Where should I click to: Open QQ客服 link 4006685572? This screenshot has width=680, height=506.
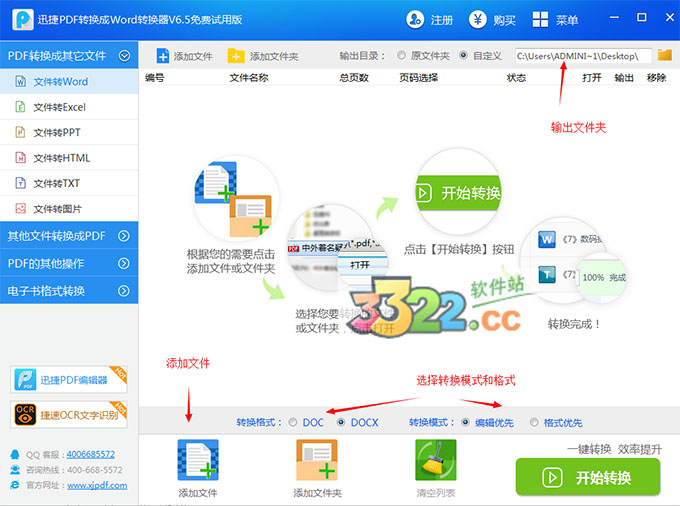[x=91, y=454]
